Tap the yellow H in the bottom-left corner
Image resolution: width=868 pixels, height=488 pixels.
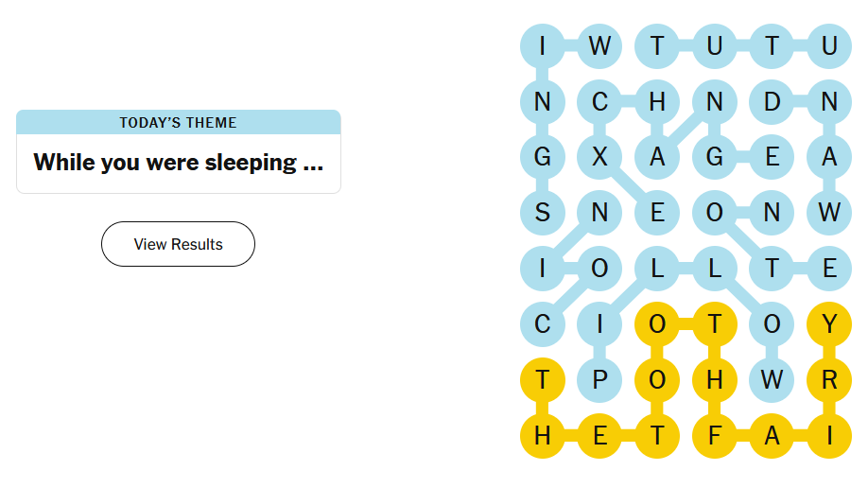pyautogui.click(x=543, y=436)
